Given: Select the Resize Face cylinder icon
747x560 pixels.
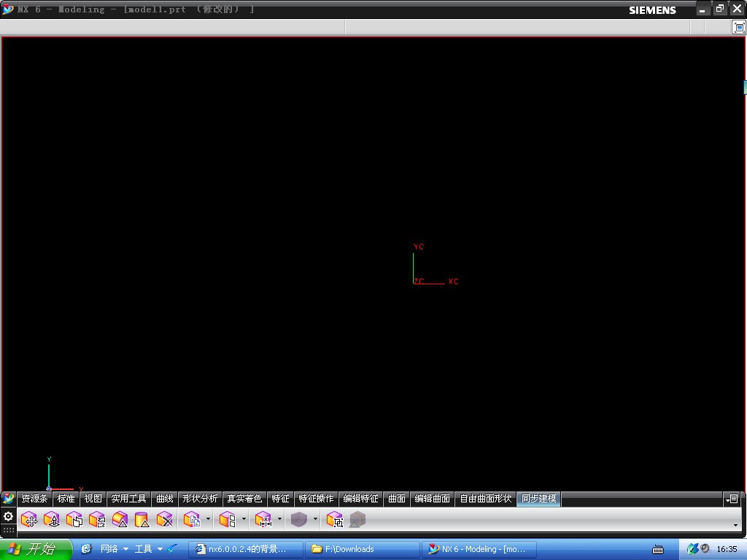Looking at the screenshot, I should 142,519.
